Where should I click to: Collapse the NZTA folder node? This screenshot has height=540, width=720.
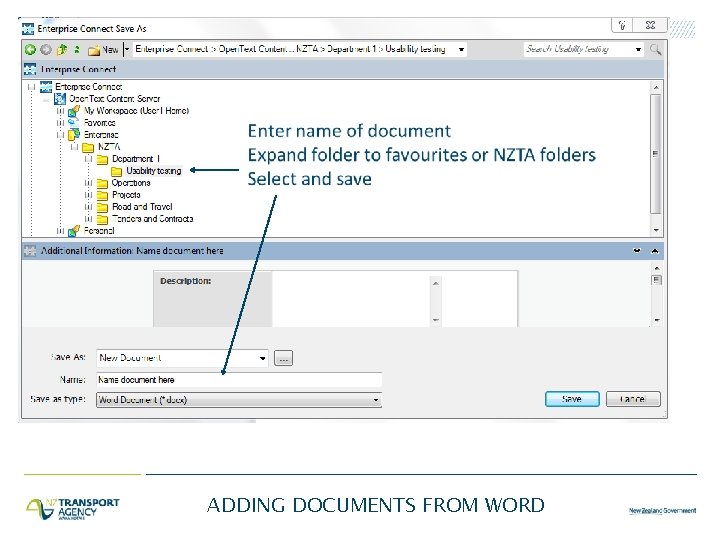[74, 147]
